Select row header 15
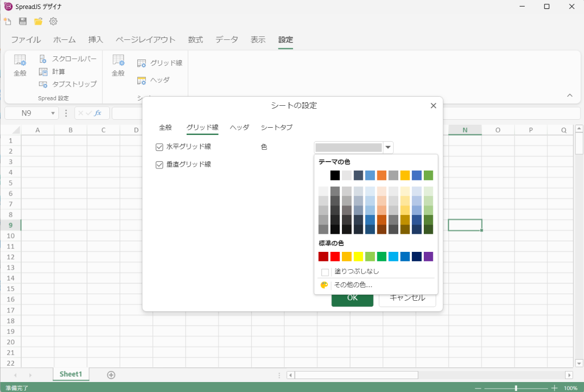 click(x=11, y=289)
